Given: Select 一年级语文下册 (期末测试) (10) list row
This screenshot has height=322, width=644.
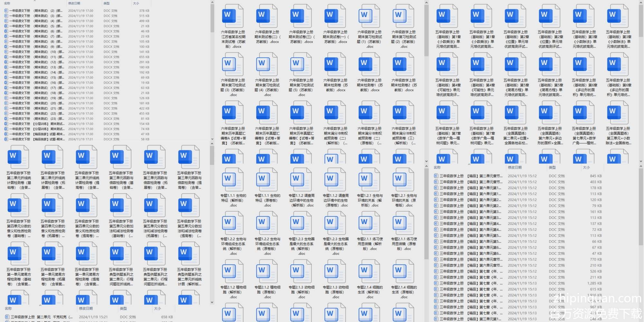Looking at the screenshot, I should click(x=35, y=52).
